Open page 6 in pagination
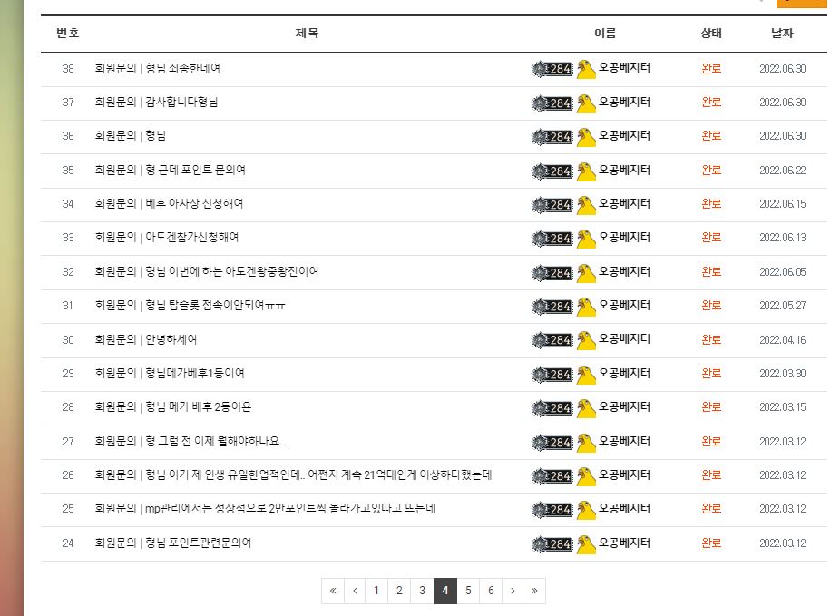Image resolution: width=840 pixels, height=616 pixels. tap(491, 591)
